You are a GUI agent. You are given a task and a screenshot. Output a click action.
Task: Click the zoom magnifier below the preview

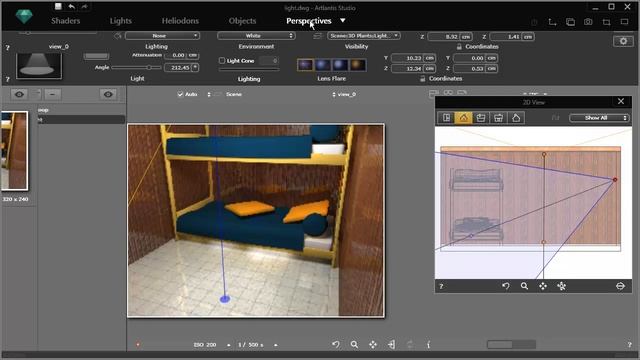(x=354, y=344)
